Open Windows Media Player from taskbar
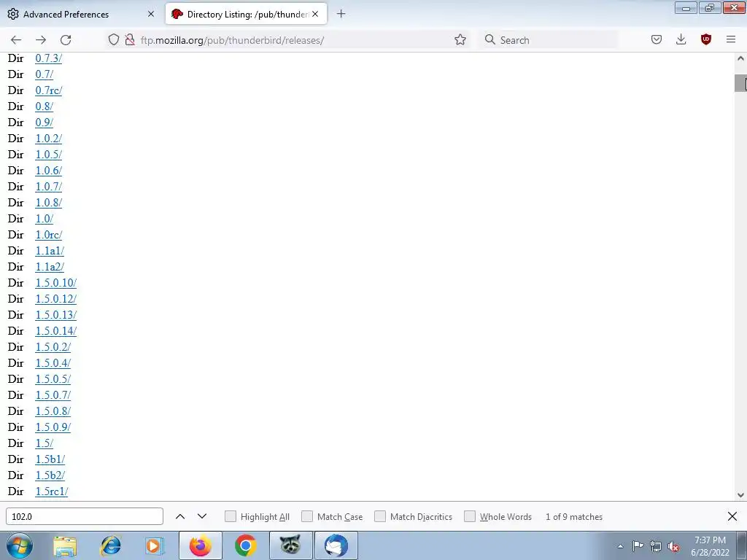Image resolution: width=747 pixels, height=560 pixels. coord(155,545)
